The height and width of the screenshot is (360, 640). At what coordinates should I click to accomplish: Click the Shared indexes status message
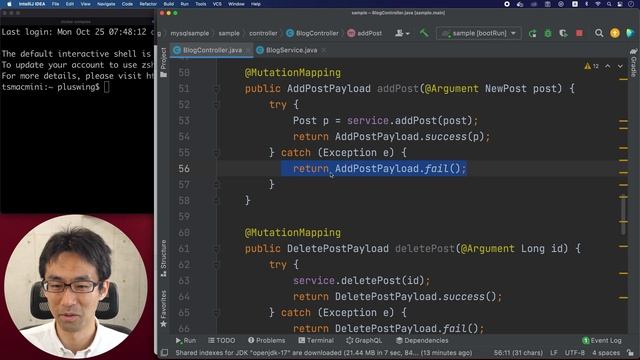pyautogui.click(x=324, y=353)
